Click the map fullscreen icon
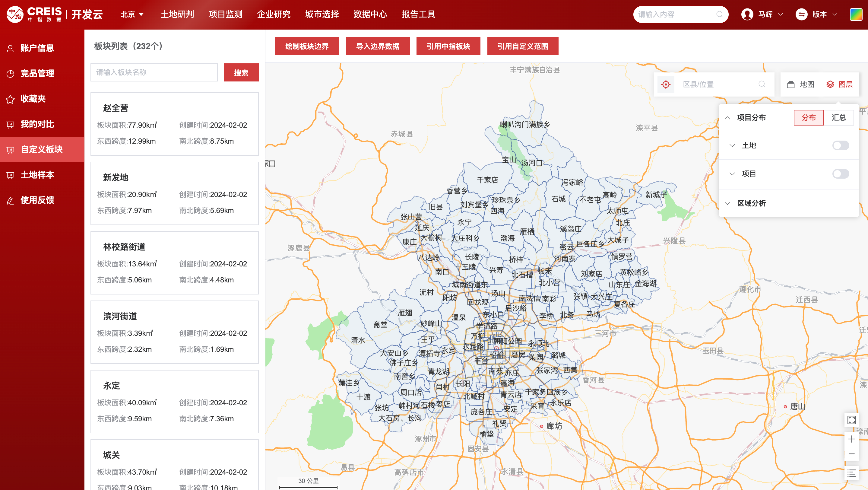The width and height of the screenshot is (868, 490). [x=851, y=420]
